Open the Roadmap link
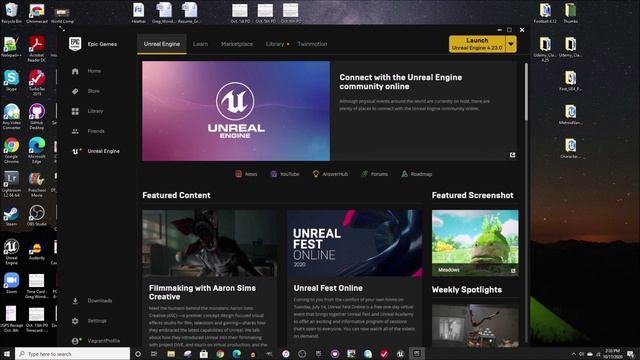 click(416, 174)
